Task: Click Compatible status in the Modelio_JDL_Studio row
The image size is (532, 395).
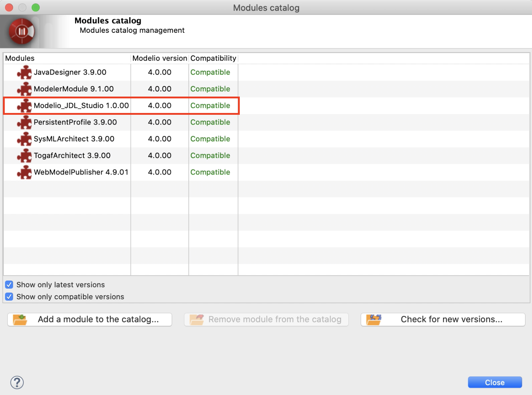Action: pyautogui.click(x=210, y=106)
